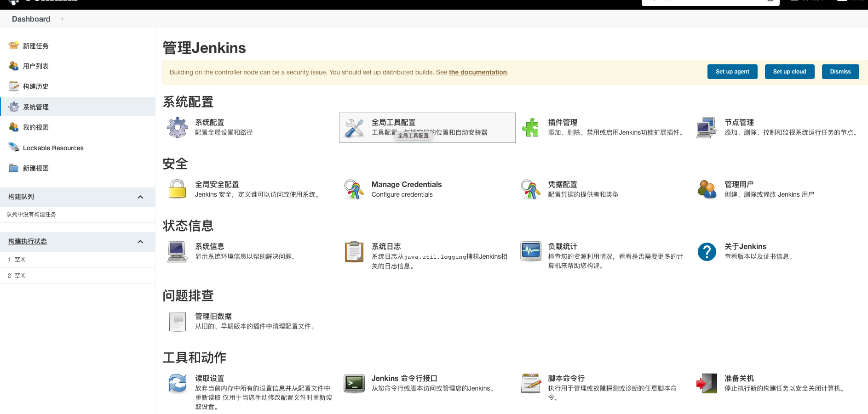The width and height of the screenshot is (868, 414).
Task: Open 负载统计 via the chart icon
Action: tap(530, 252)
